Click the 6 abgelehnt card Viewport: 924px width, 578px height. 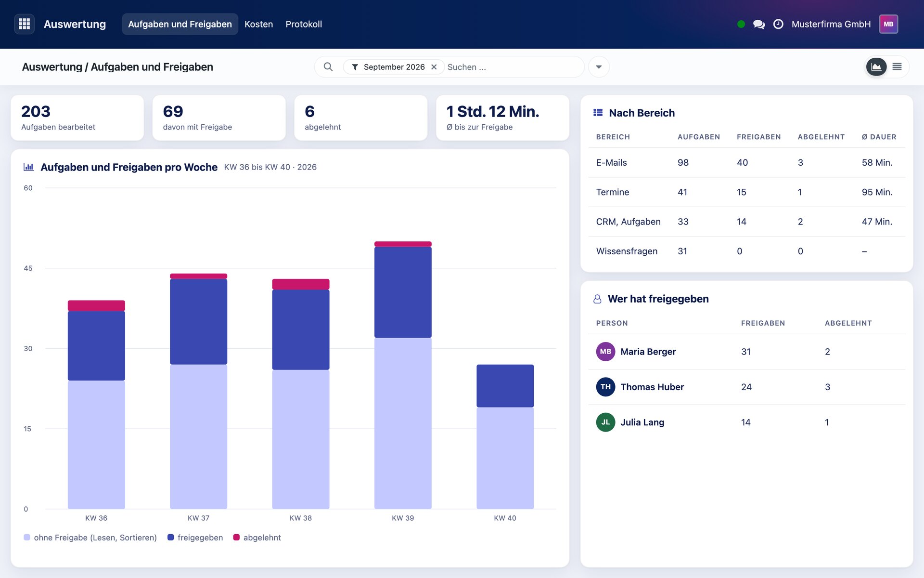point(360,118)
